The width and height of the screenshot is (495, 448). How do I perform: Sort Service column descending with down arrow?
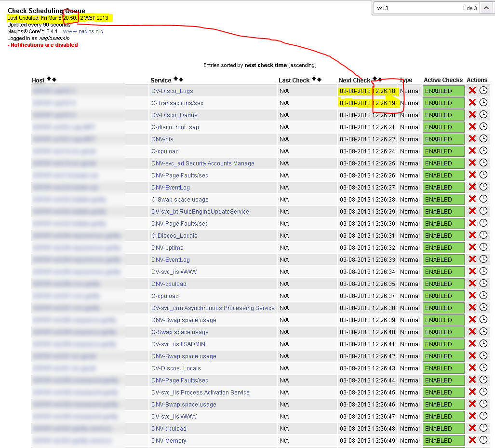coord(181,80)
